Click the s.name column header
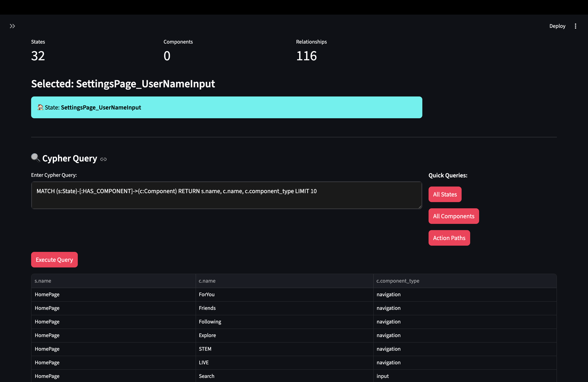 click(x=43, y=281)
